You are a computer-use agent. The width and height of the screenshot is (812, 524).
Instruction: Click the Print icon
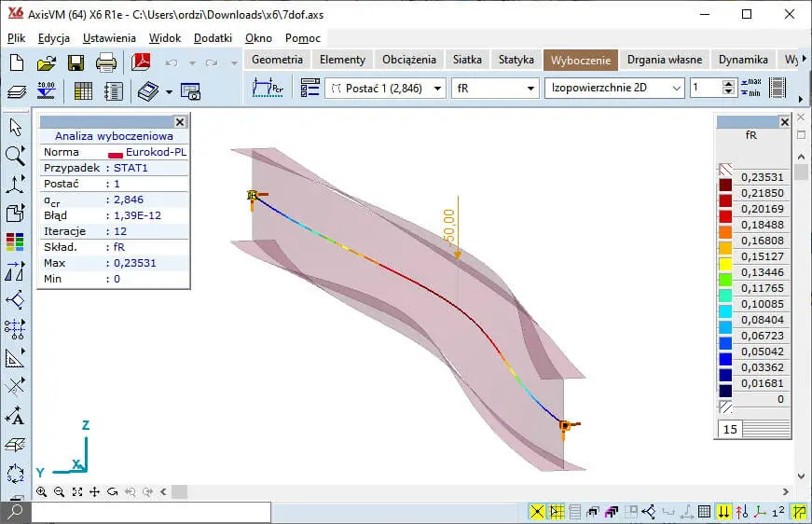coord(106,63)
